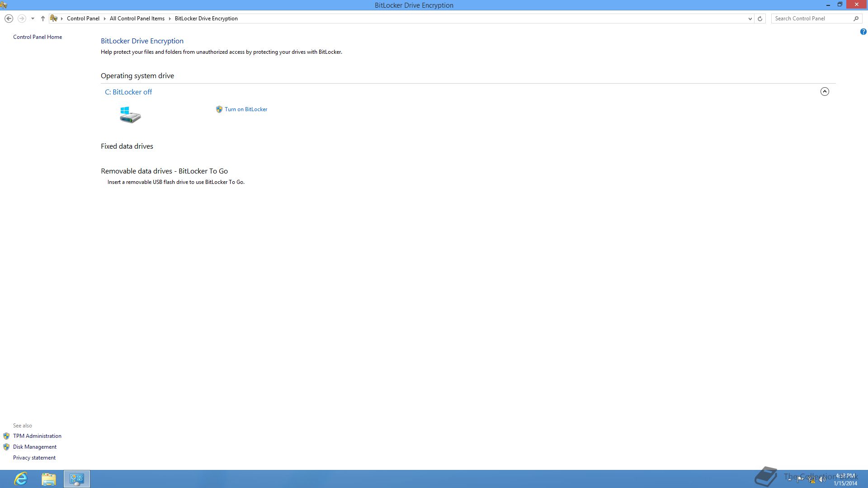Screen dimensions: 868x488
Task: Open the address bar history dropdown
Action: point(750,19)
